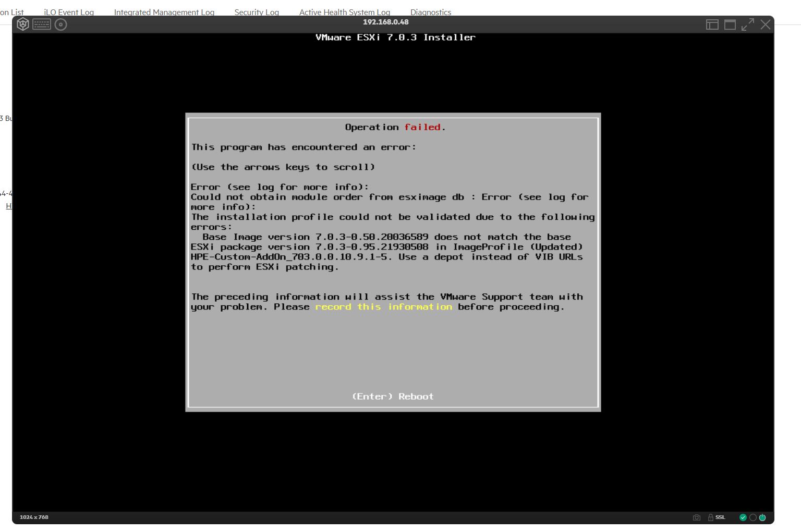The width and height of the screenshot is (801, 532).
Task: Go to the Security Log tab
Action: point(257,12)
